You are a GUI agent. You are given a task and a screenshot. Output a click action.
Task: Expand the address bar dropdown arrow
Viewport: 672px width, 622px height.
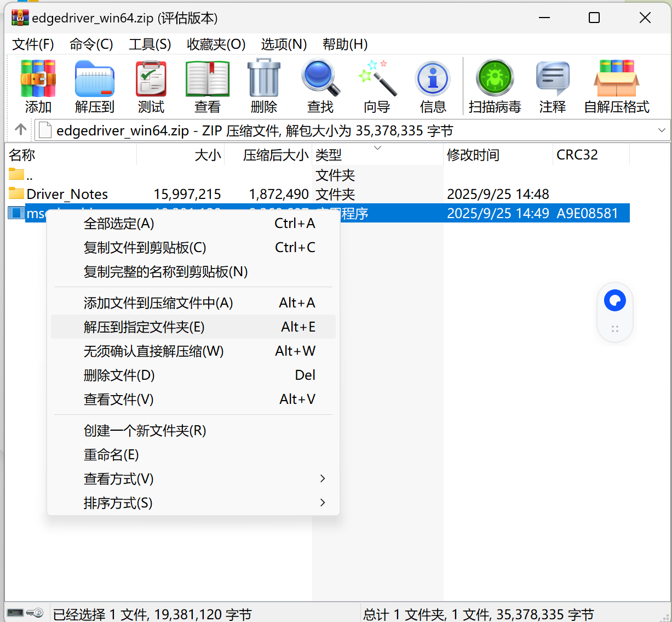click(x=662, y=130)
